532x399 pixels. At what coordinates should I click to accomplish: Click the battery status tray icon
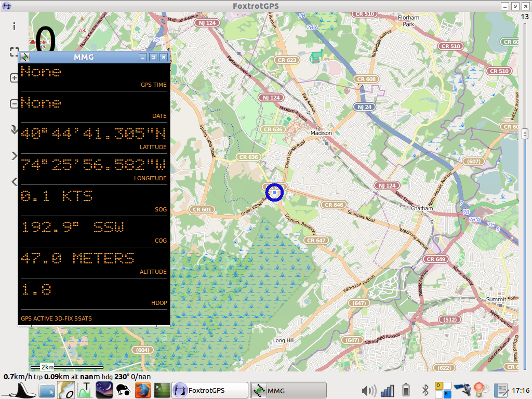click(x=405, y=390)
